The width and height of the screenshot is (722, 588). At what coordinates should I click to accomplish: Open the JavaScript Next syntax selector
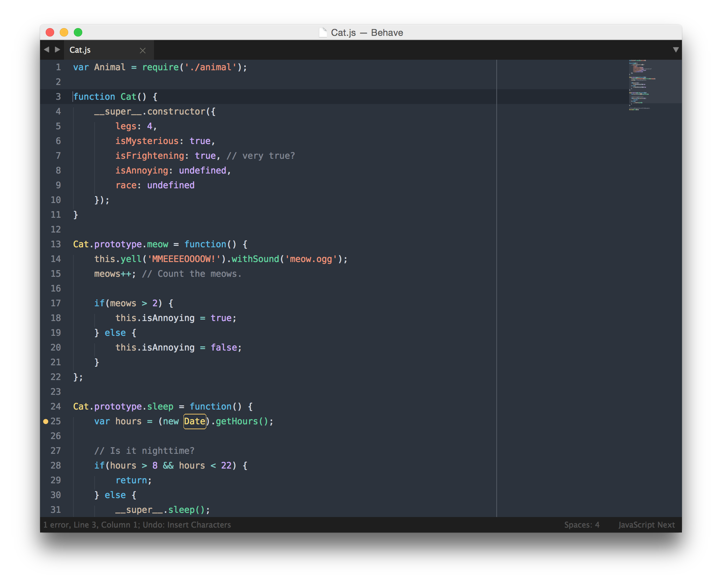click(646, 525)
